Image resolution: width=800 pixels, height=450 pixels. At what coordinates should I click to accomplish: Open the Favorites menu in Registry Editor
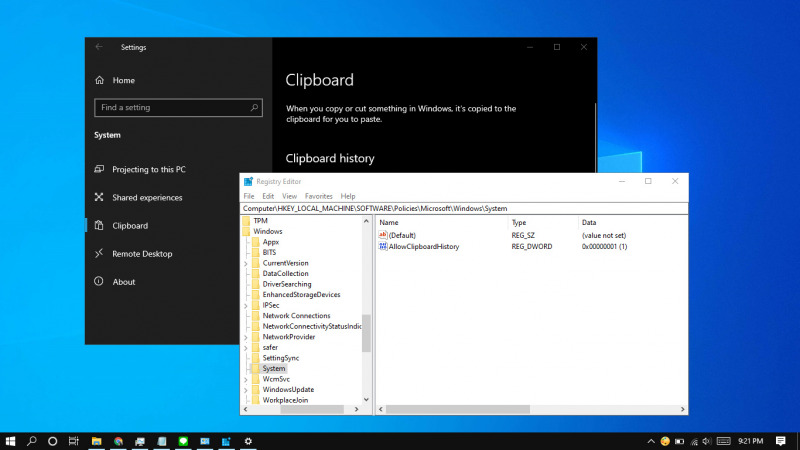[318, 196]
